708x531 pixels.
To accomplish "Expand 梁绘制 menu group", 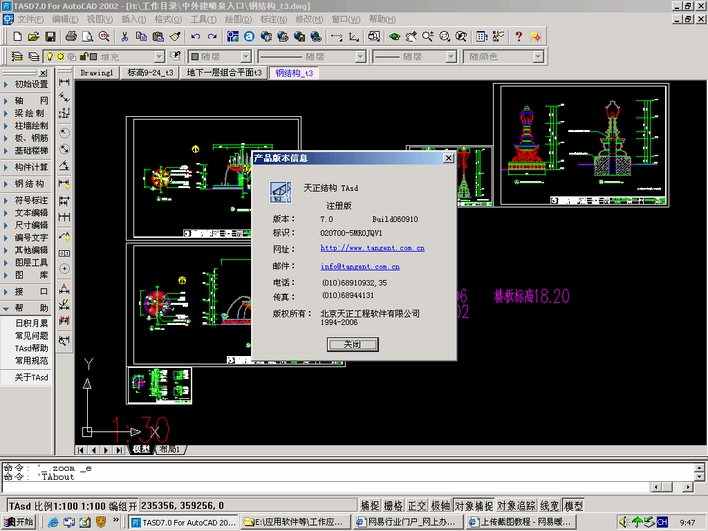I will click(x=26, y=113).
